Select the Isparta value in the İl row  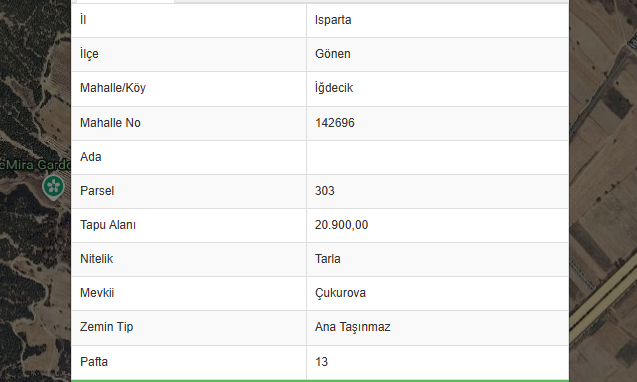coord(333,20)
